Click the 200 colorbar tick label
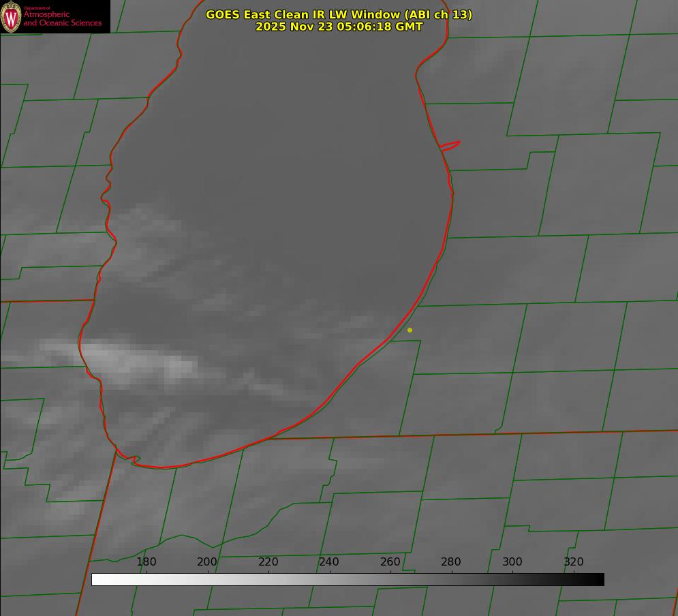The image size is (678, 616). pos(207,562)
